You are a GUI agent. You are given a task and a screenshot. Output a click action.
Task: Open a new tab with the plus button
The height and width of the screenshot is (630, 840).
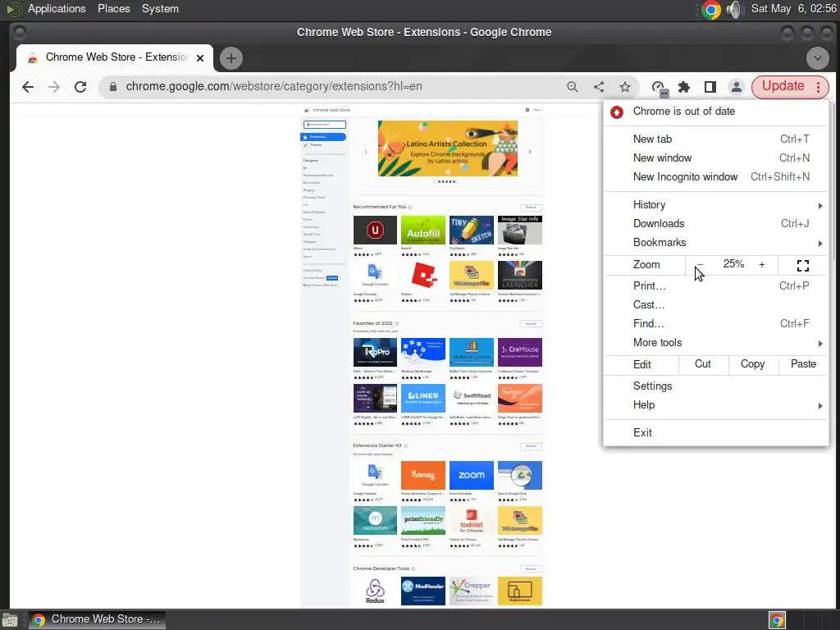pos(231,58)
